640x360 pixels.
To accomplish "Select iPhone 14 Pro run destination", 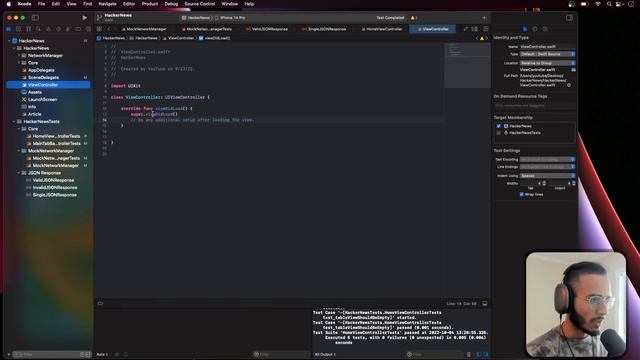I will coord(230,18).
